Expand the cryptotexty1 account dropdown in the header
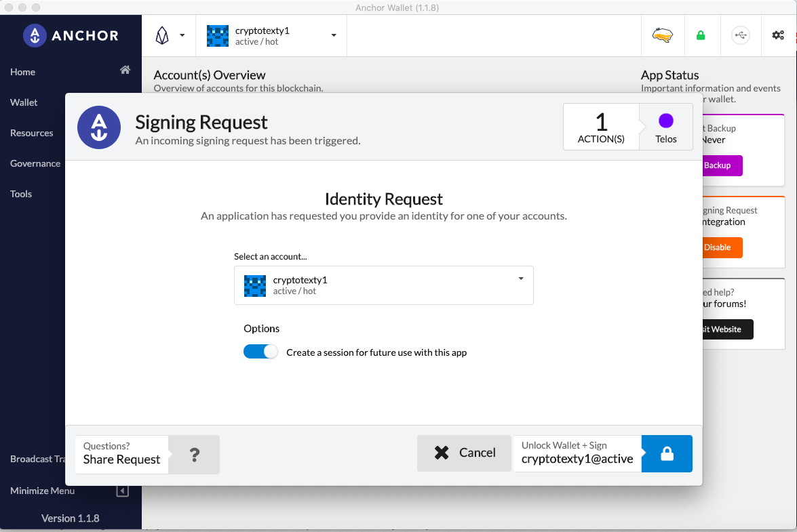The image size is (797, 532). pyautogui.click(x=271, y=35)
